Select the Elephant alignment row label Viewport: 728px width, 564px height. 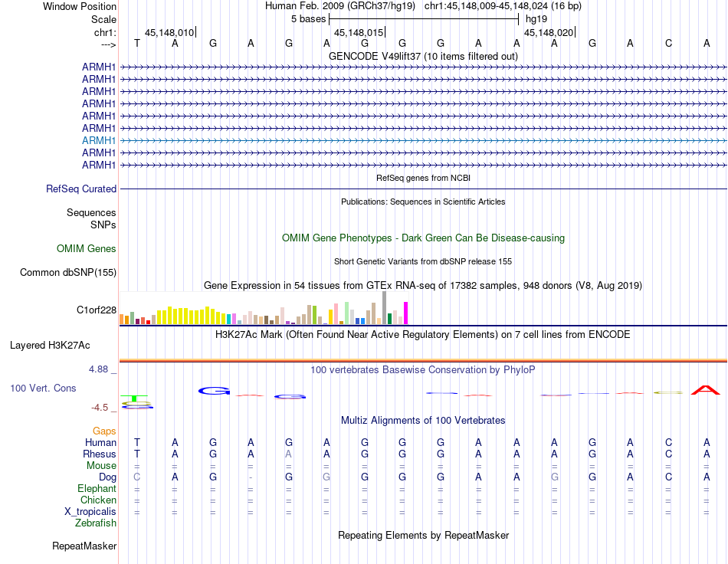(97, 489)
